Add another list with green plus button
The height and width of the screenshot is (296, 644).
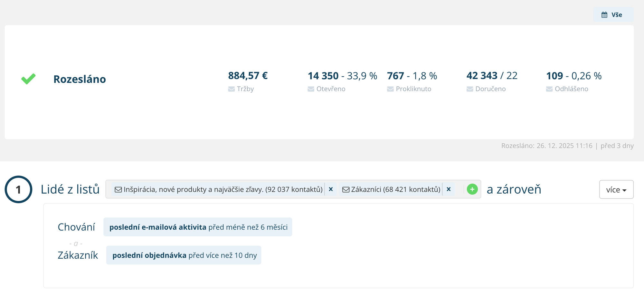(472, 189)
